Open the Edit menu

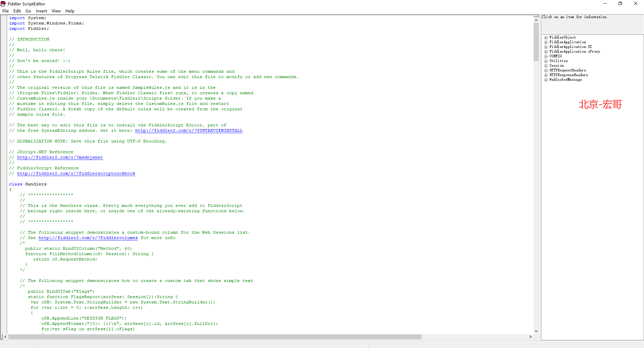[x=17, y=11]
